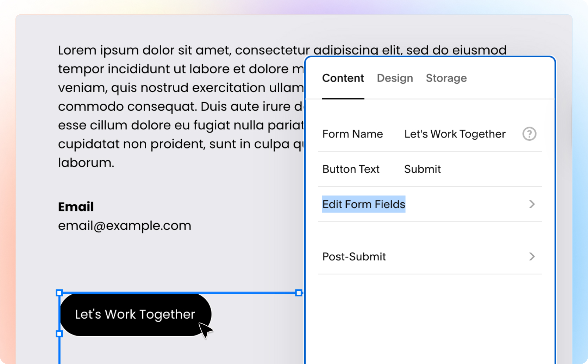
Task: Click the highlighted Edit Form Fields text
Action: (364, 204)
